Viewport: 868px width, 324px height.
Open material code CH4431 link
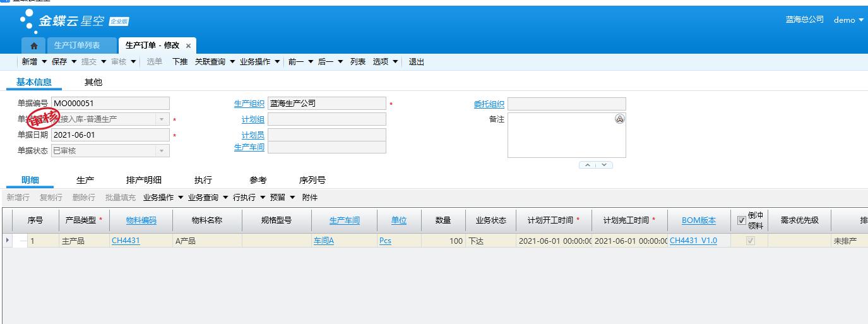pyautogui.click(x=126, y=241)
